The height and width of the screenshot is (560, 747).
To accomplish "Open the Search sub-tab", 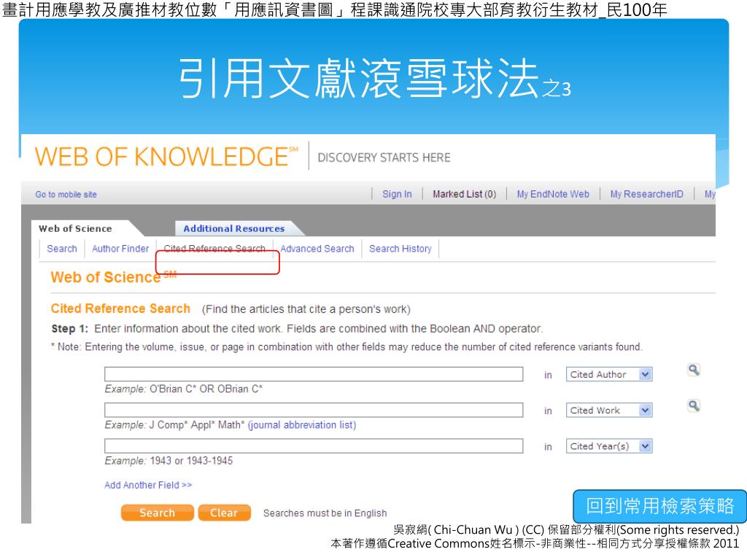I will point(62,249).
